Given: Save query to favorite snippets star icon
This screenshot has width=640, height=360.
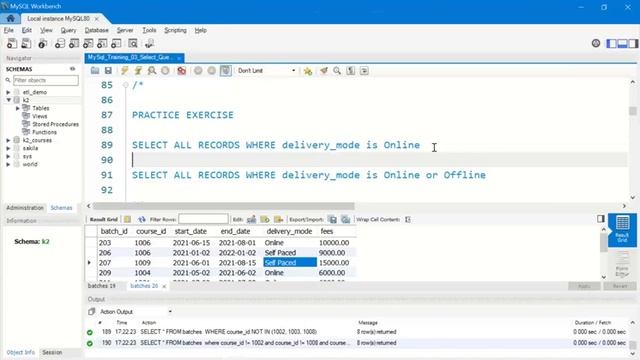Looking at the screenshot, I should pos(308,71).
